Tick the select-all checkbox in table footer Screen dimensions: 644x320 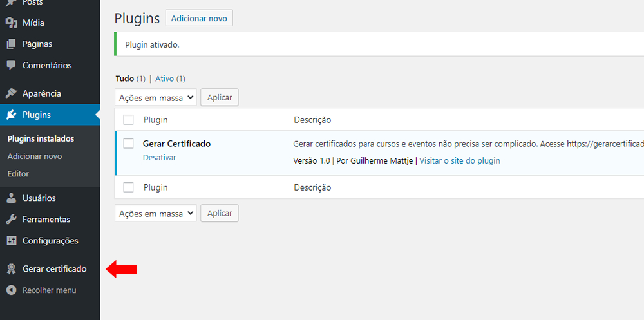[x=129, y=187]
